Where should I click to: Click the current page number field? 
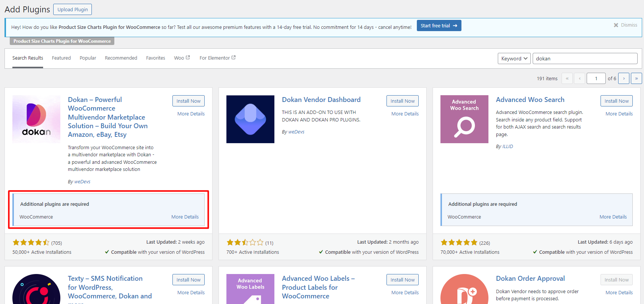[596, 78]
